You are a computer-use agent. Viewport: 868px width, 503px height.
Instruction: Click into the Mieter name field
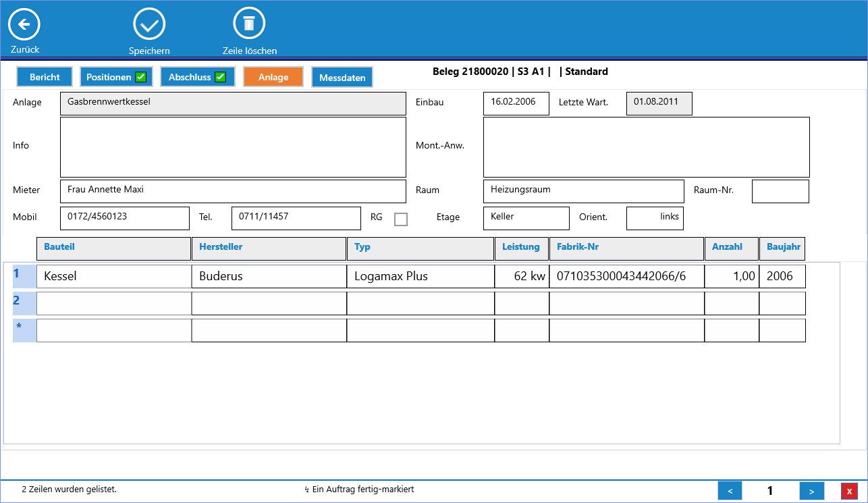pyautogui.click(x=233, y=191)
